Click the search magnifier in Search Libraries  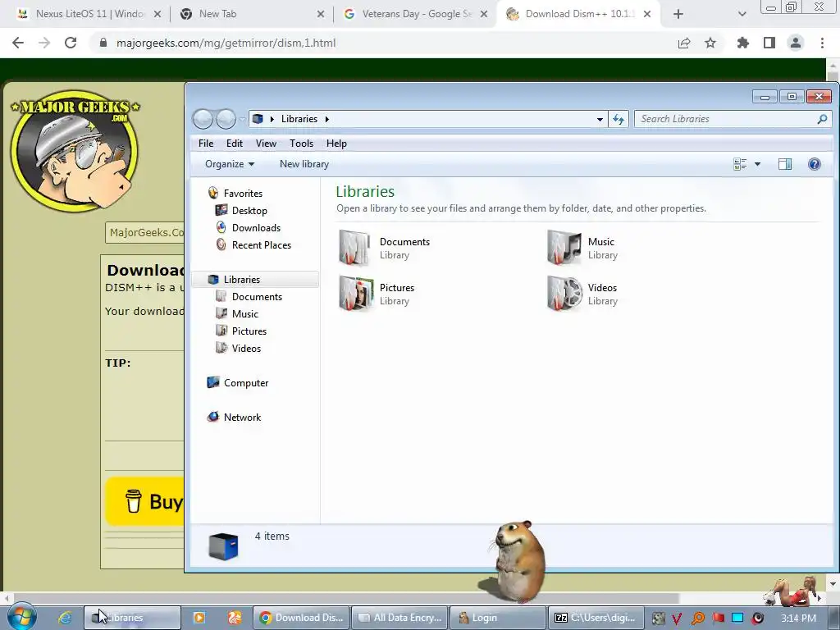(822, 119)
